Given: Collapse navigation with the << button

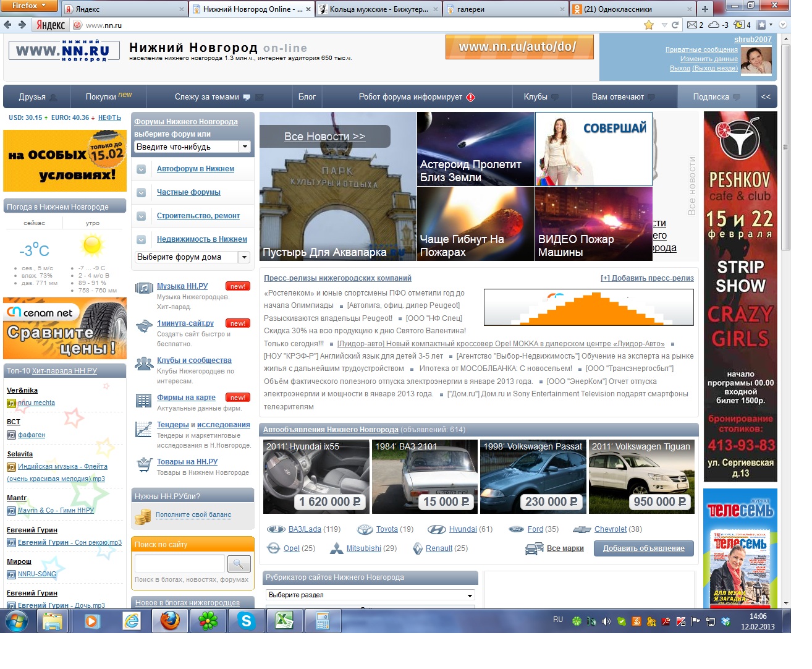Looking at the screenshot, I should pyautogui.click(x=766, y=97).
